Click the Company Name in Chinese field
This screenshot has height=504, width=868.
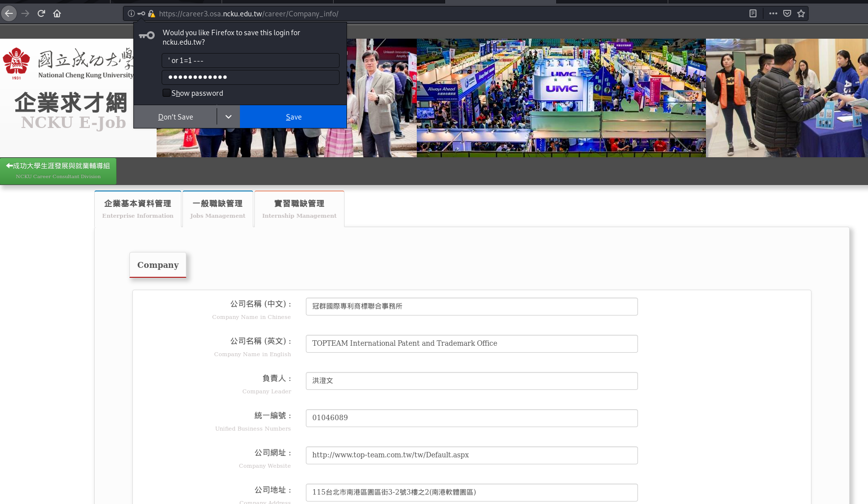(471, 307)
